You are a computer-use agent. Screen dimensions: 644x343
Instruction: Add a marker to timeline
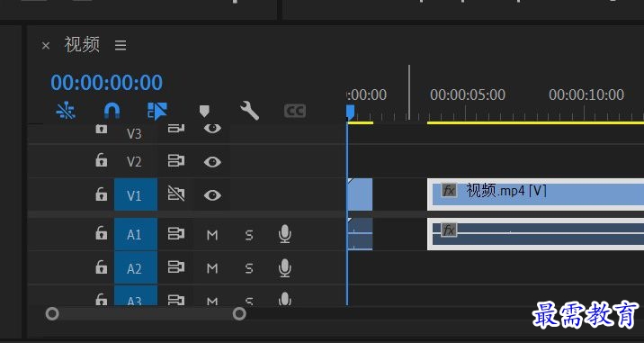point(204,111)
